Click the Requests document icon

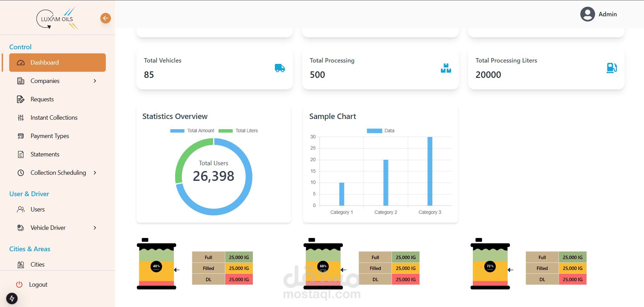click(x=21, y=99)
